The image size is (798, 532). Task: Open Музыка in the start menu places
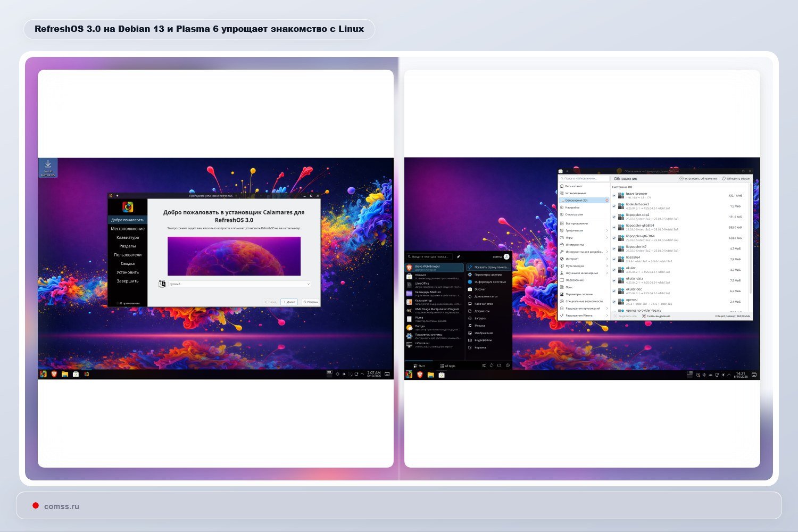pos(488,326)
